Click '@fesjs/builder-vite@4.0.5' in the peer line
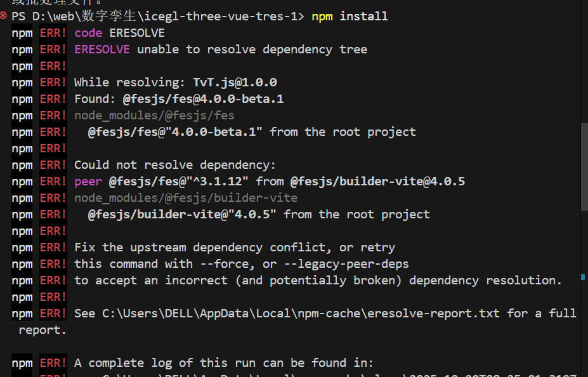Viewport: 588px width, 377px height. pyautogui.click(x=377, y=182)
